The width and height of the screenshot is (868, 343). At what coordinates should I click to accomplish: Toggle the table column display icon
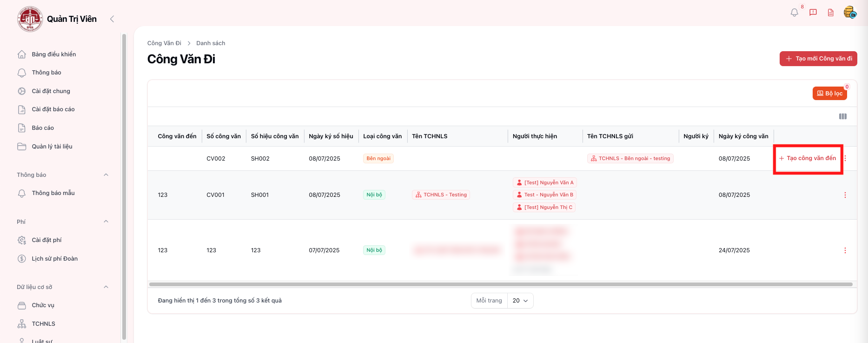tap(842, 116)
